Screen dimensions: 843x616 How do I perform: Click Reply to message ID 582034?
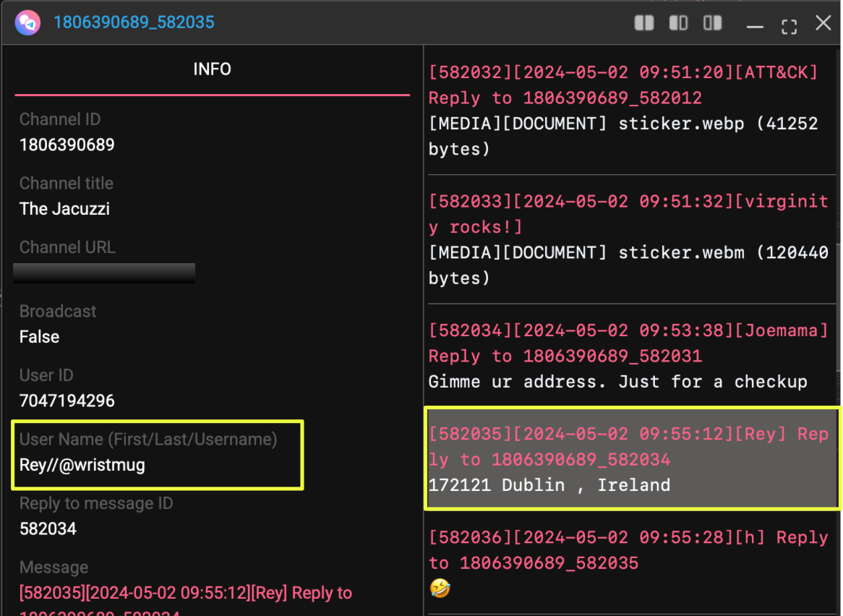[48, 529]
